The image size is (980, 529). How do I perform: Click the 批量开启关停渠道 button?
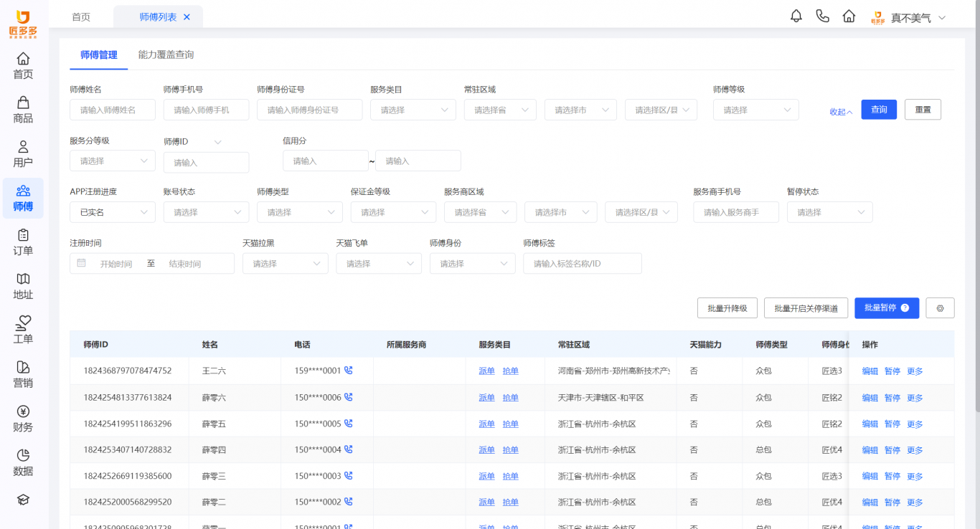[806, 308]
